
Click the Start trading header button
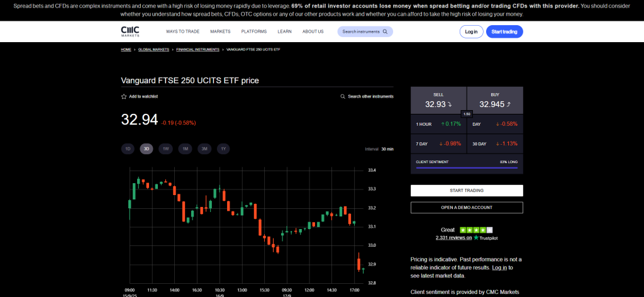[504, 31]
